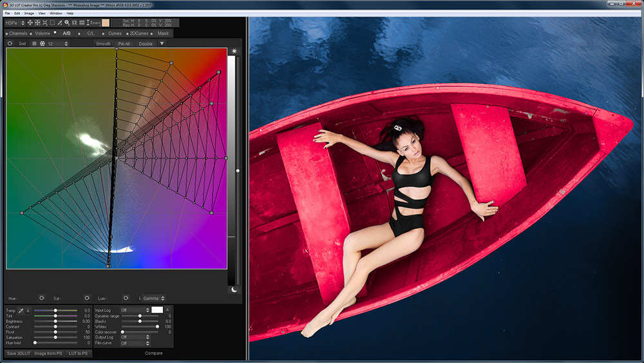This screenshot has width=644, height=363.
Task: Open the Gamma luminance dropdown
Action: (153, 298)
